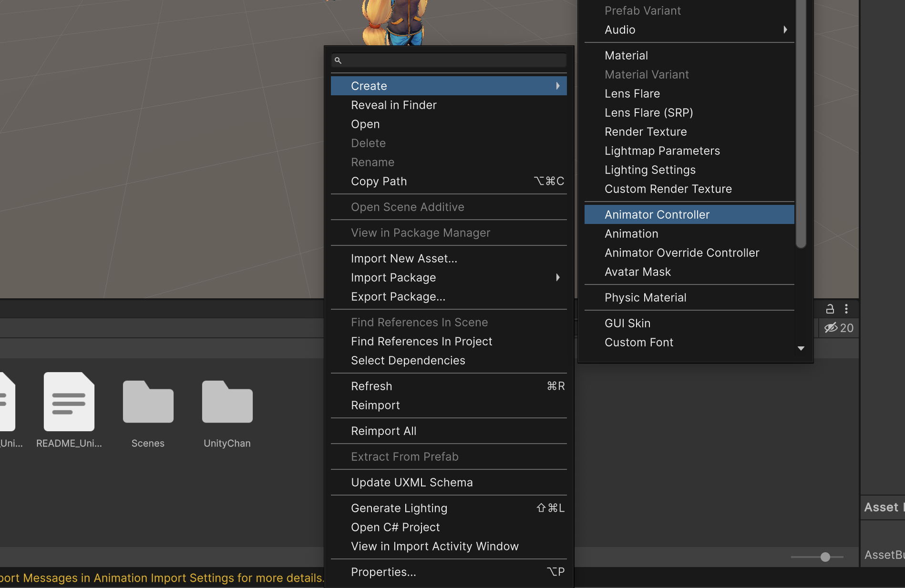
Task: Select Avatar Mask from the submenu
Action: pyautogui.click(x=637, y=272)
